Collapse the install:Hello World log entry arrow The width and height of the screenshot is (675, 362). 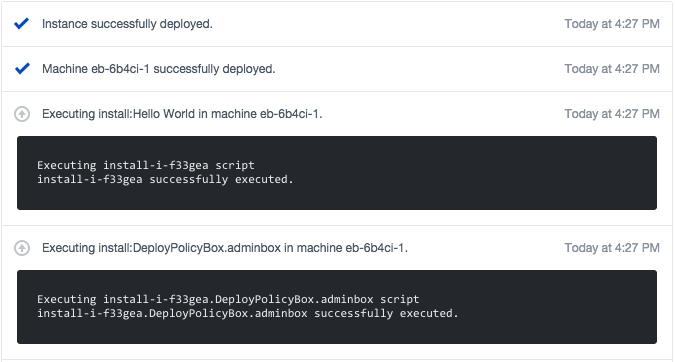point(22,114)
